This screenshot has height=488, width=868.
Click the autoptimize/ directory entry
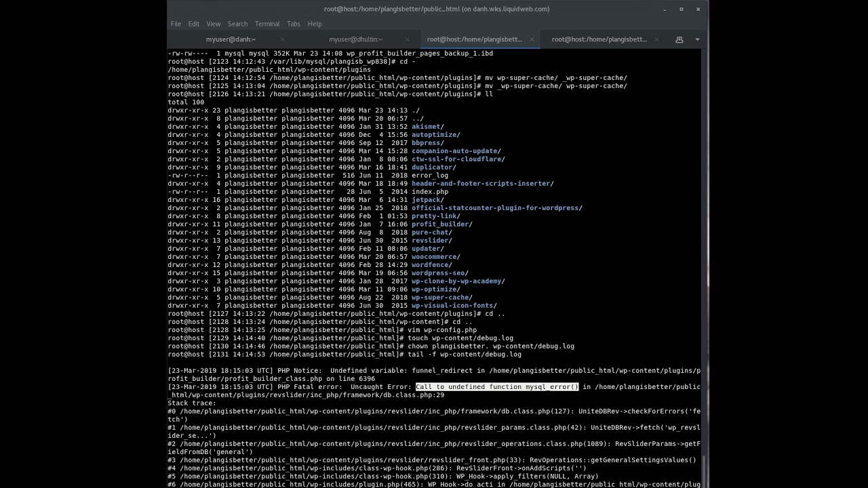point(436,135)
